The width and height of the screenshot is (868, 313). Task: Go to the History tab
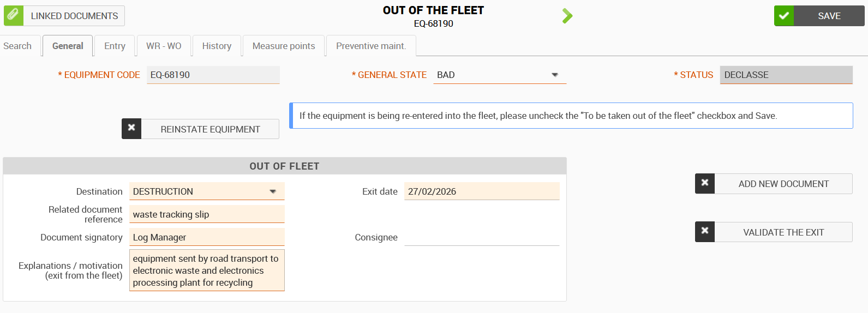pyautogui.click(x=217, y=46)
